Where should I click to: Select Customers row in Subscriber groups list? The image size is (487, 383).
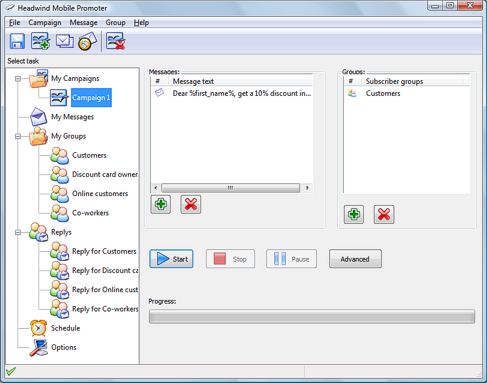[x=407, y=93]
